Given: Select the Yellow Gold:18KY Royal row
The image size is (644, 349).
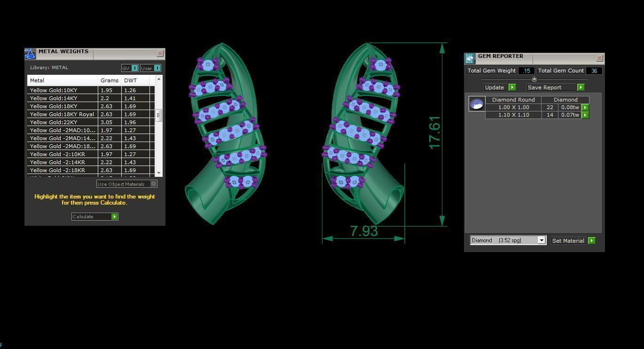Looking at the screenshot, I should pos(91,114).
